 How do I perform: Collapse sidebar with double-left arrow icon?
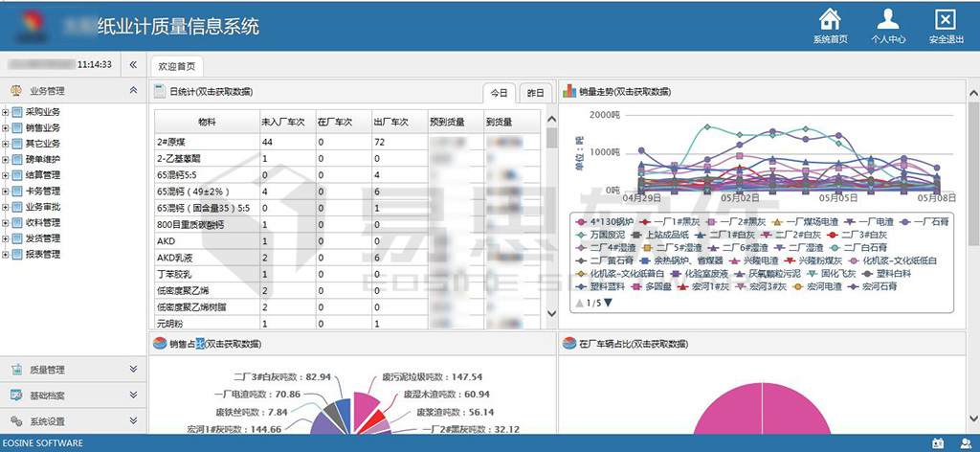[x=133, y=65]
